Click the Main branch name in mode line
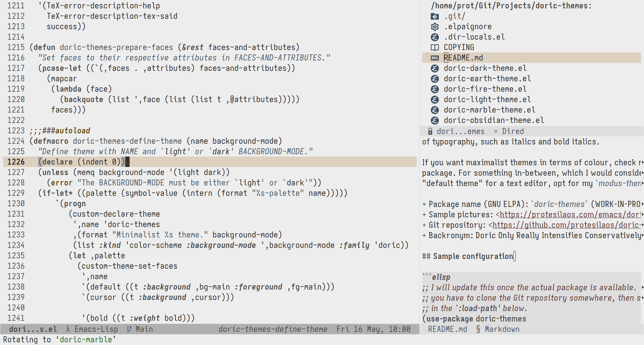The width and height of the screenshot is (644, 345). pyautogui.click(x=144, y=329)
